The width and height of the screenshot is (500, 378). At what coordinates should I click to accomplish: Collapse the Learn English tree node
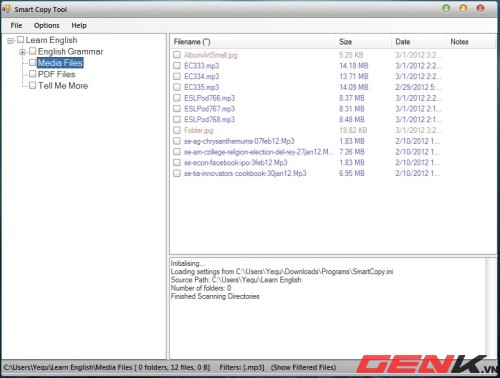[11, 41]
